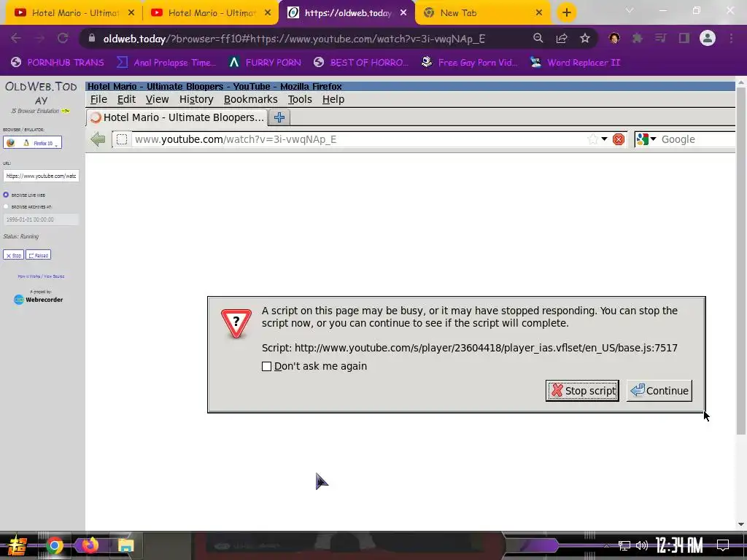
Task: Click the volume speaker icon in the system tray
Action: (x=642, y=545)
